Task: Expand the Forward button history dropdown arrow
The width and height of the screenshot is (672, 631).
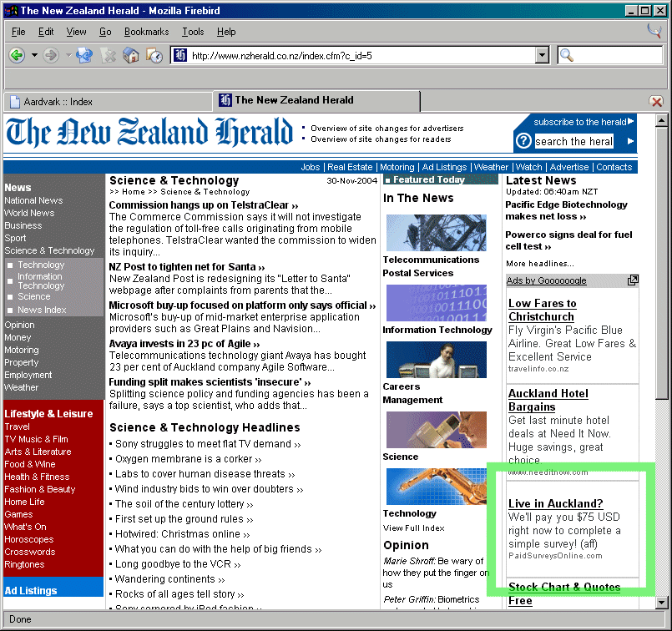Action: (68, 56)
